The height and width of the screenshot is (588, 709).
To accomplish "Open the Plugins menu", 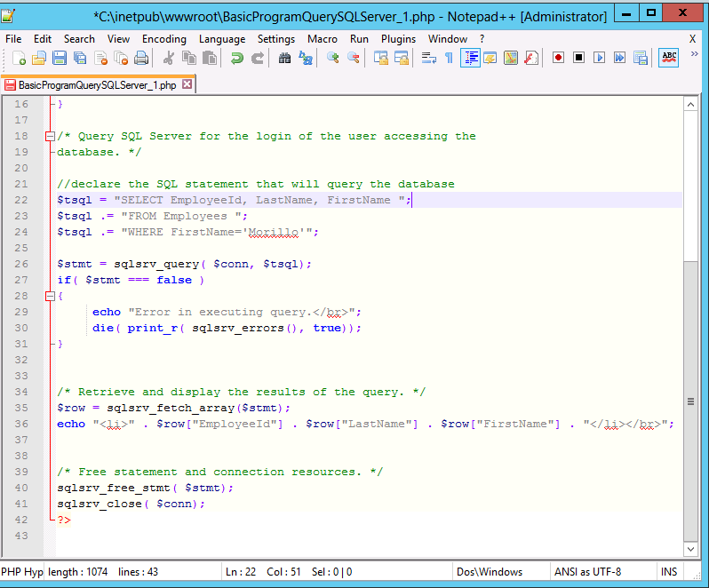I will pos(398,39).
